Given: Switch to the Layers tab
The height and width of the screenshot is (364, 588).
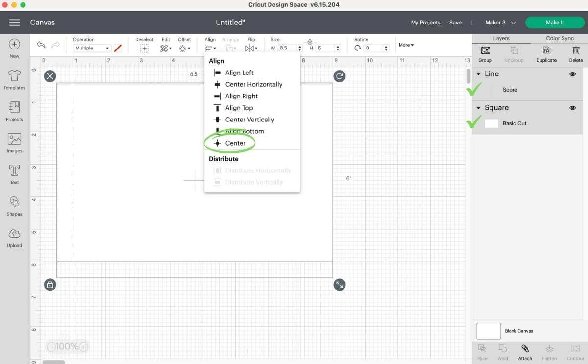Looking at the screenshot, I should 501,38.
